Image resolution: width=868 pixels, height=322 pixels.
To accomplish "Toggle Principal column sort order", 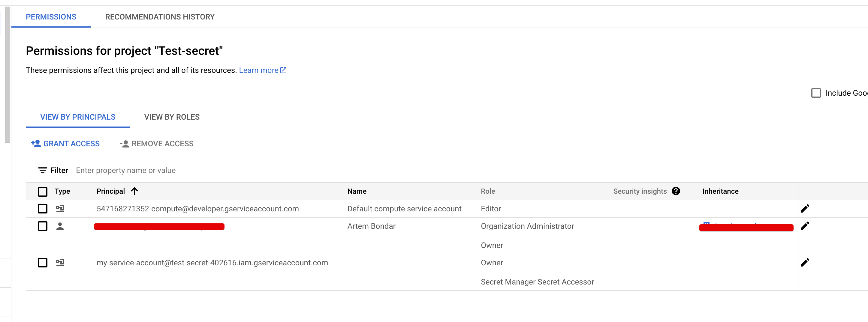I will click(135, 191).
